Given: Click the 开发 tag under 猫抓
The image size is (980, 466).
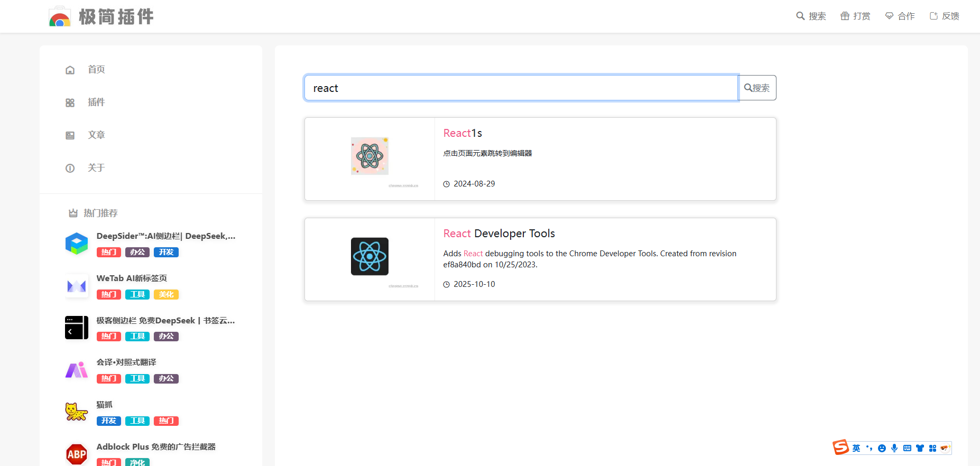Looking at the screenshot, I should coord(109,421).
